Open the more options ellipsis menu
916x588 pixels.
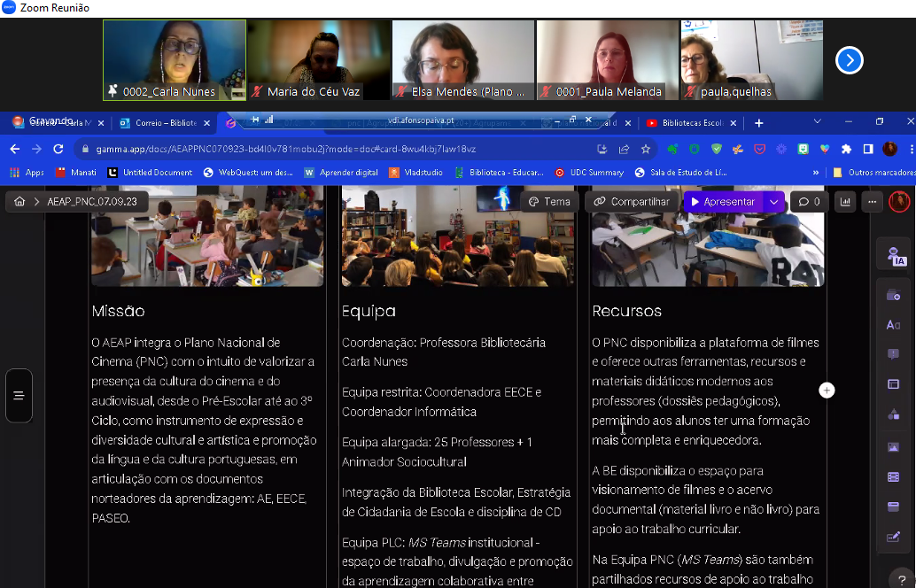click(873, 201)
